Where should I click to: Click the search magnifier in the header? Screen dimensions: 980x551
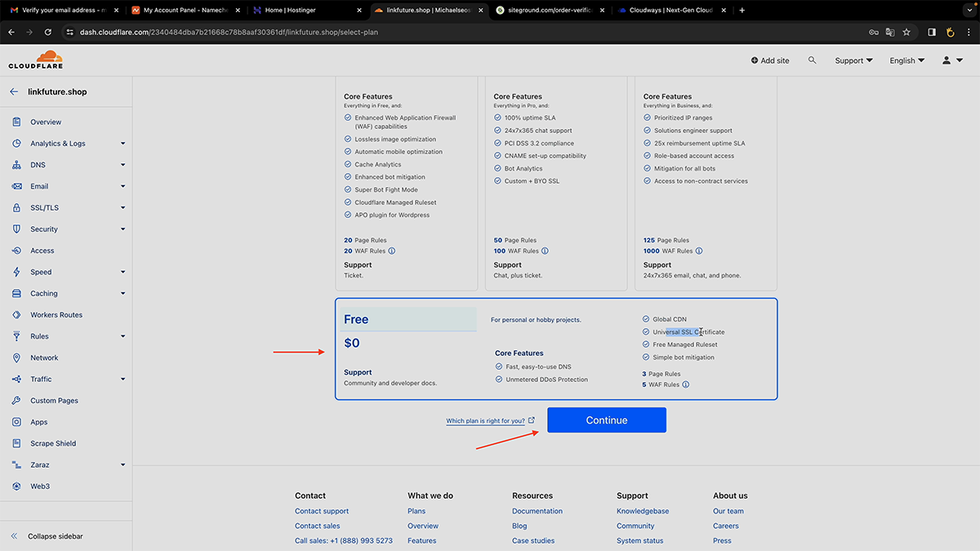(812, 60)
